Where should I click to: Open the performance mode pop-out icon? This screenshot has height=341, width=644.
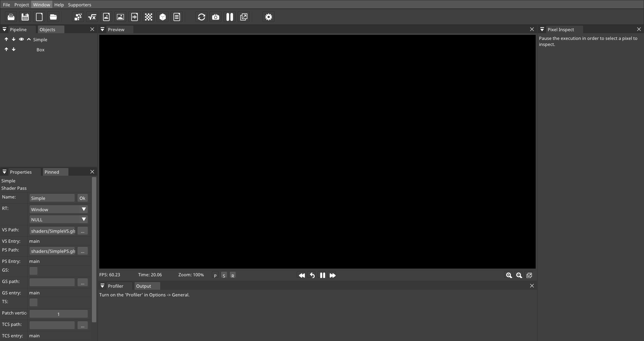[x=244, y=17]
